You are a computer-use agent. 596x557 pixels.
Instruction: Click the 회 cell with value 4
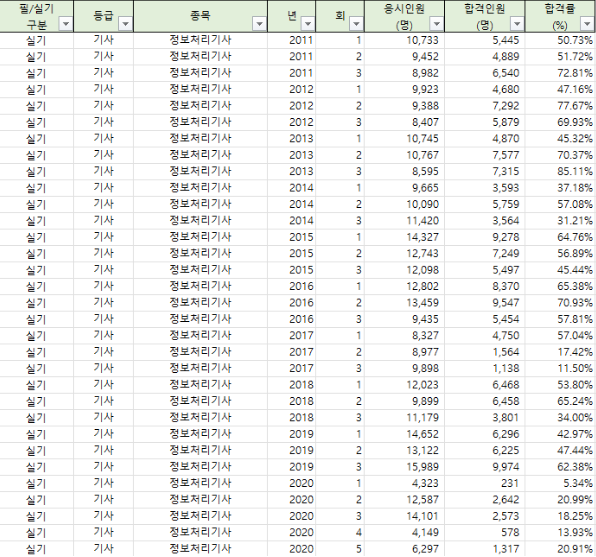(340, 532)
